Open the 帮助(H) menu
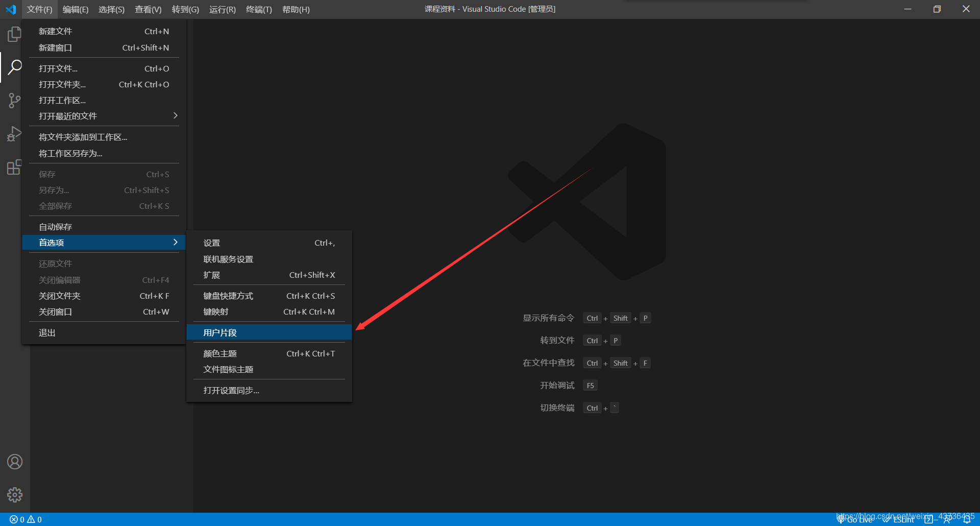The width and height of the screenshot is (980, 526). [x=296, y=9]
